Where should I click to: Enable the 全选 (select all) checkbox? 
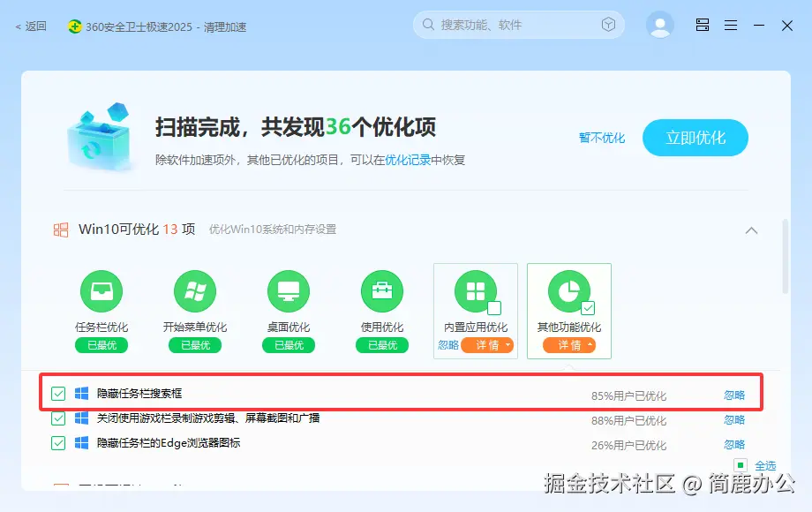tap(740, 465)
